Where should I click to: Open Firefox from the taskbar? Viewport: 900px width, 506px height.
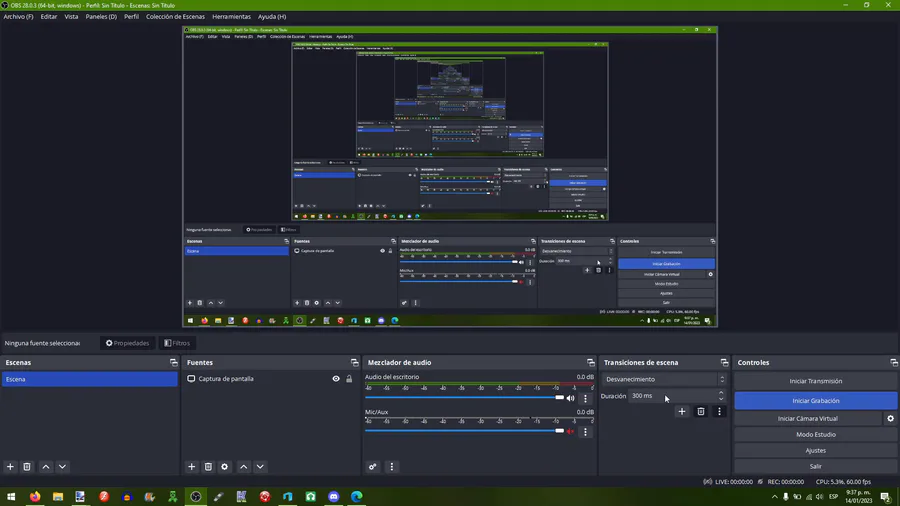click(35, 496)
